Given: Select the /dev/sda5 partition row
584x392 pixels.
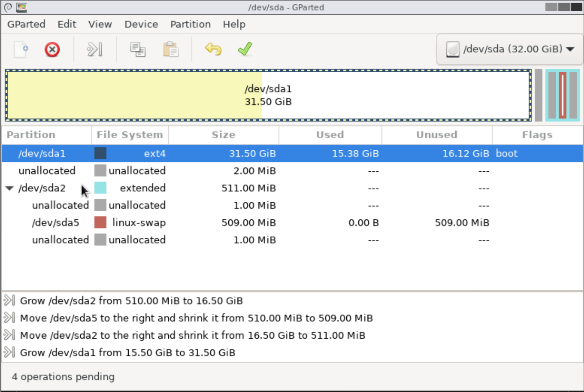Looking at the screenshot, I should tap(292, 222).
